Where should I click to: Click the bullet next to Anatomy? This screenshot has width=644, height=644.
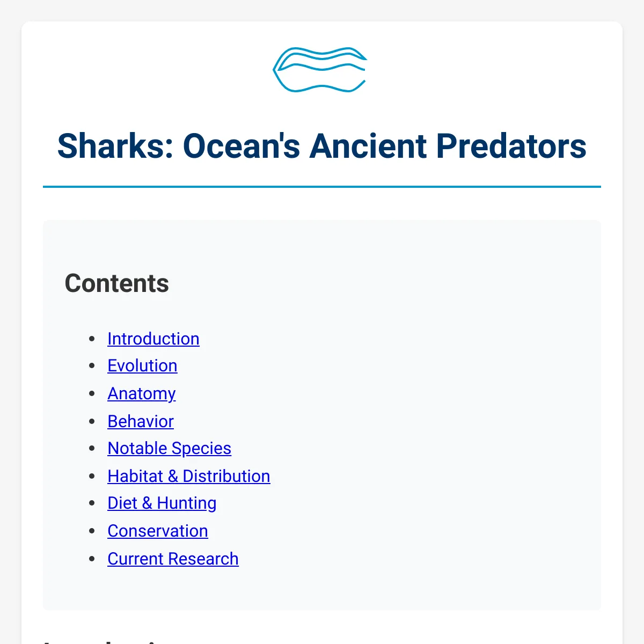[92, 394]
